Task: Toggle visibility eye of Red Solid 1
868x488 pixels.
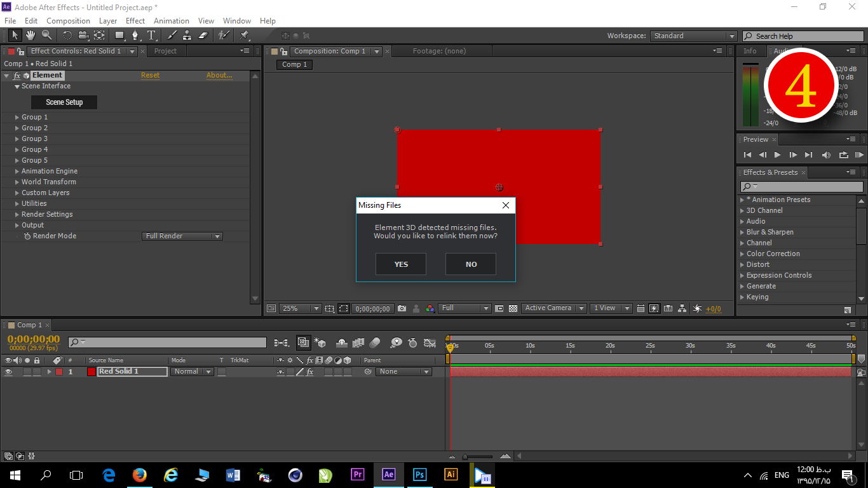Action: coord(8,372)
